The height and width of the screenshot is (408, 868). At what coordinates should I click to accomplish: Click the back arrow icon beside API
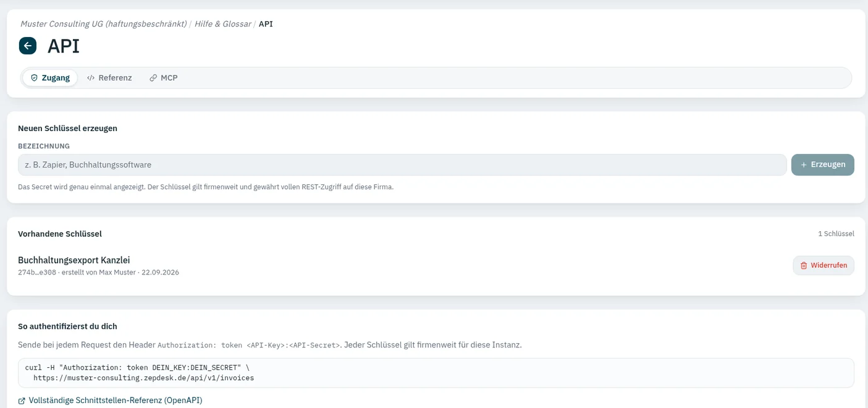pyautogui.click(x=28, y=46)
